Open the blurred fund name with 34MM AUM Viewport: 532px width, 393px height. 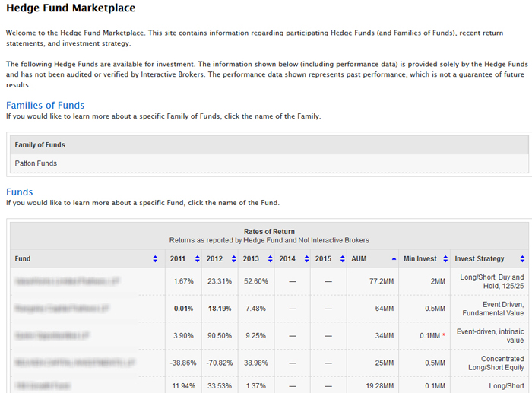57,336
